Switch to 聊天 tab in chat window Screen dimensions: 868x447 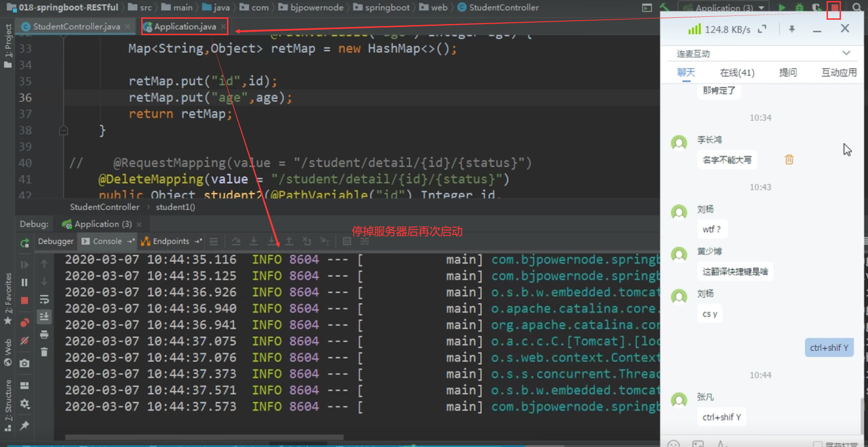click(686, 73)
